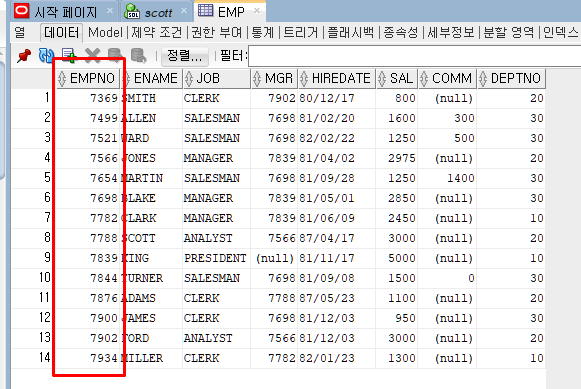The image size is (581, 389).
Task: Open the 플래시백 sub-tab
Action: (x=351, y=33)
